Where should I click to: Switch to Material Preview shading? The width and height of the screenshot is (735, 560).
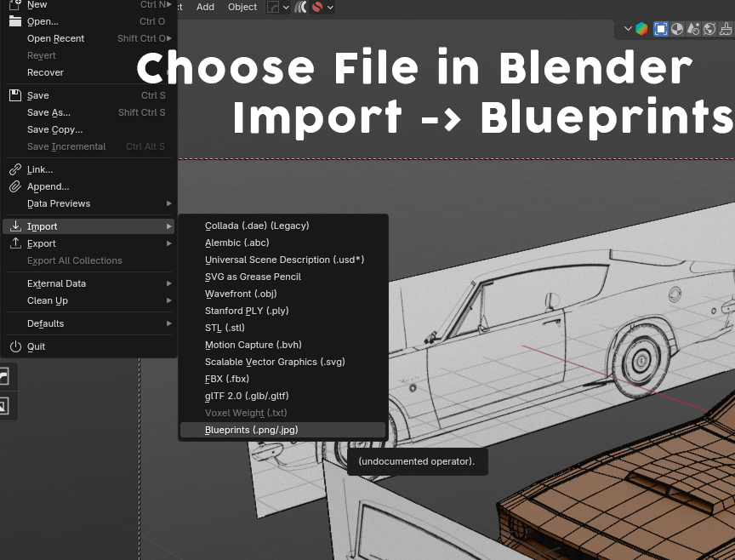(693, 29)
